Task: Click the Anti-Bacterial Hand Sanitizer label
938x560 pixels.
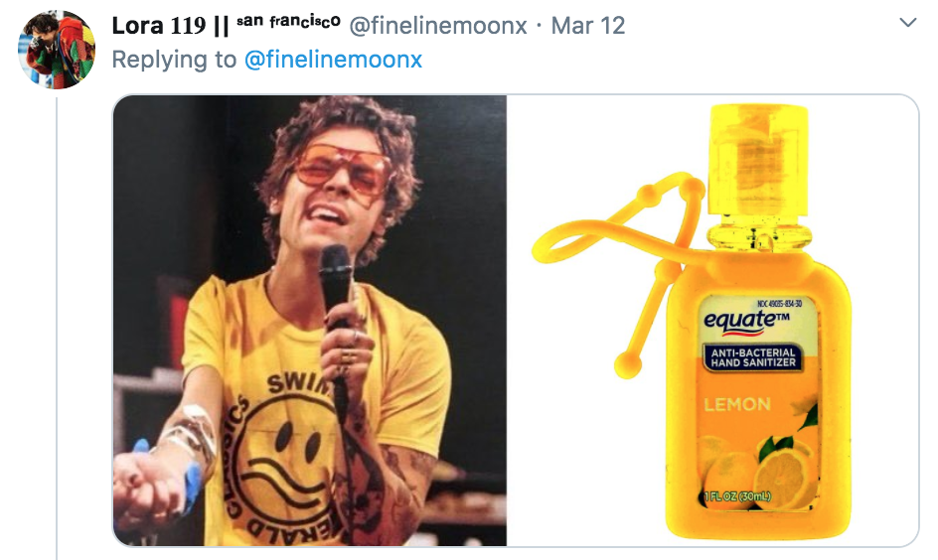Action: [x=753, y=357]
